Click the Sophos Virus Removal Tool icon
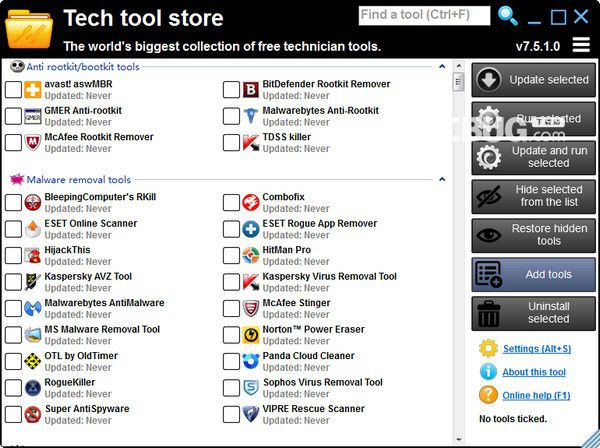600x448 pixels. click(x=251, y=388)
